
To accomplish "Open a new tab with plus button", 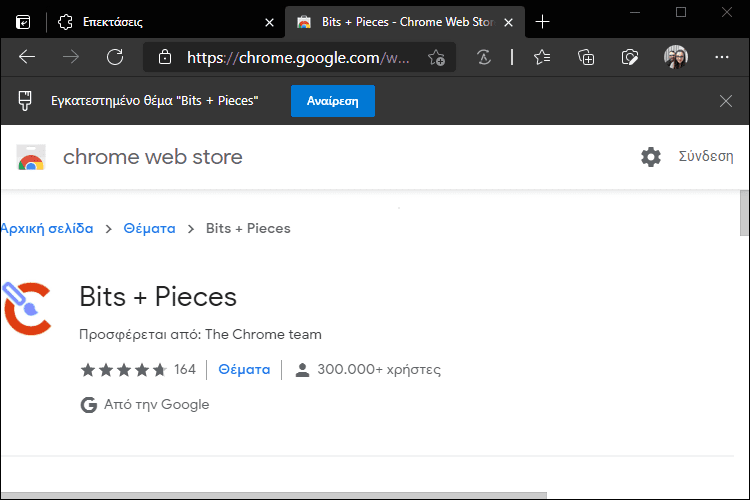I will [542, 22].
